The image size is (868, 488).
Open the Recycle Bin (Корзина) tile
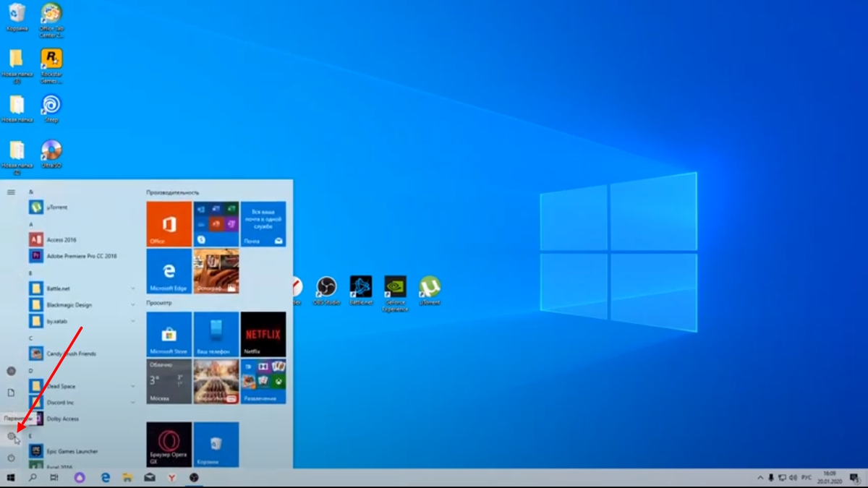coord(216,445)
